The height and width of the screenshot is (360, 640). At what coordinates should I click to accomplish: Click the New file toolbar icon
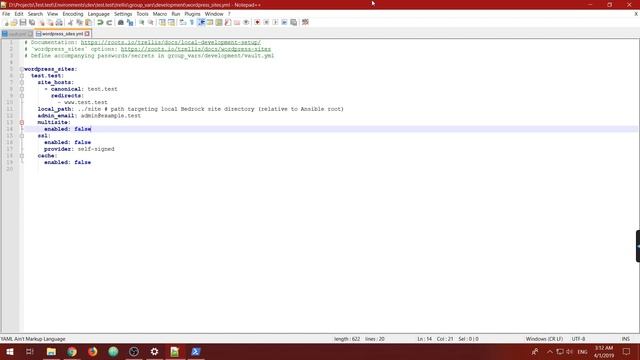pyautogui.click(x=6, y=22)
